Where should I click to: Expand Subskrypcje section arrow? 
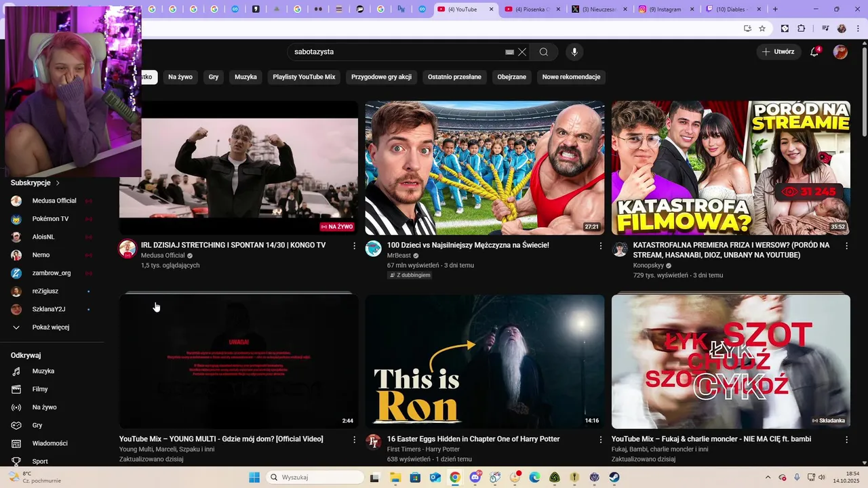click(x=58, y=183)
